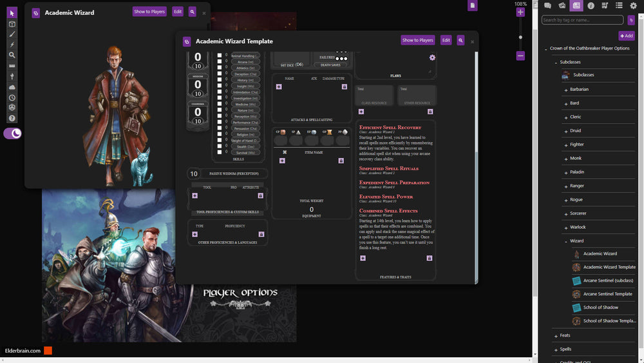Open the My Settings gear tab
Image resolution: width=644 pixels, height=363 pixels.
(x=633, y=6)
